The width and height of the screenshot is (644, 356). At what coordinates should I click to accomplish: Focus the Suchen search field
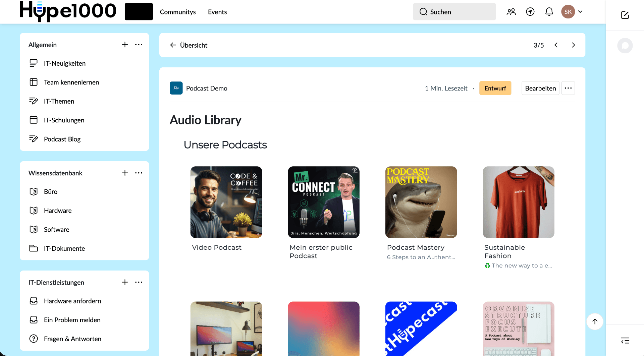pos(454,12)
